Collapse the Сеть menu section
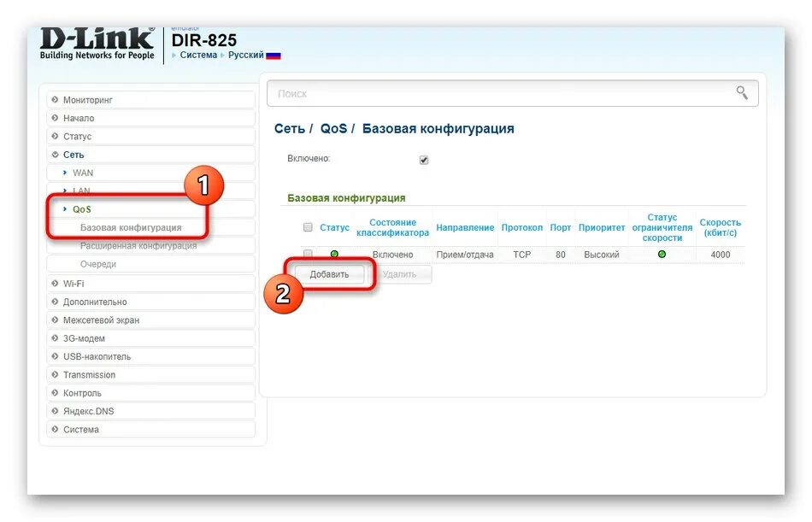Screen dimensions: 812x522 click(x=150, y=155)
